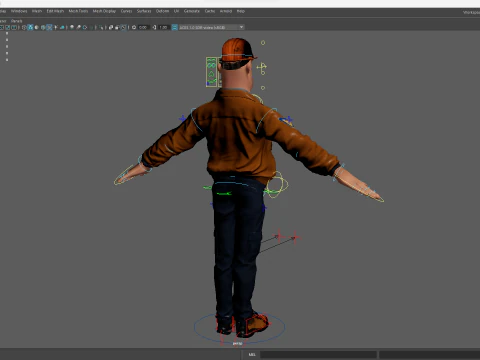Toggle multisample anti-aliasing icon
The image size is (480, 360).
(x=85, y=27)
